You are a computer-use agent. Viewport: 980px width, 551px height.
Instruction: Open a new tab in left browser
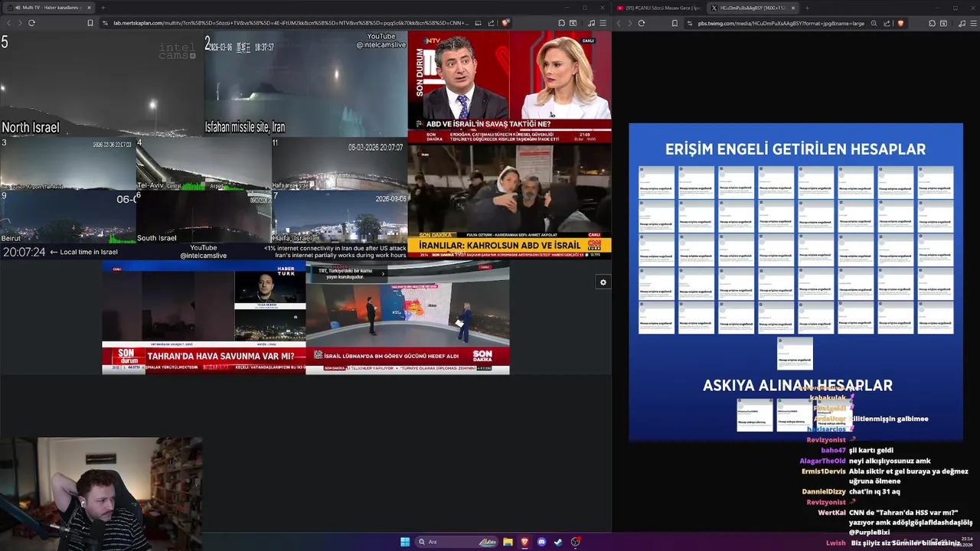[103, 8]
